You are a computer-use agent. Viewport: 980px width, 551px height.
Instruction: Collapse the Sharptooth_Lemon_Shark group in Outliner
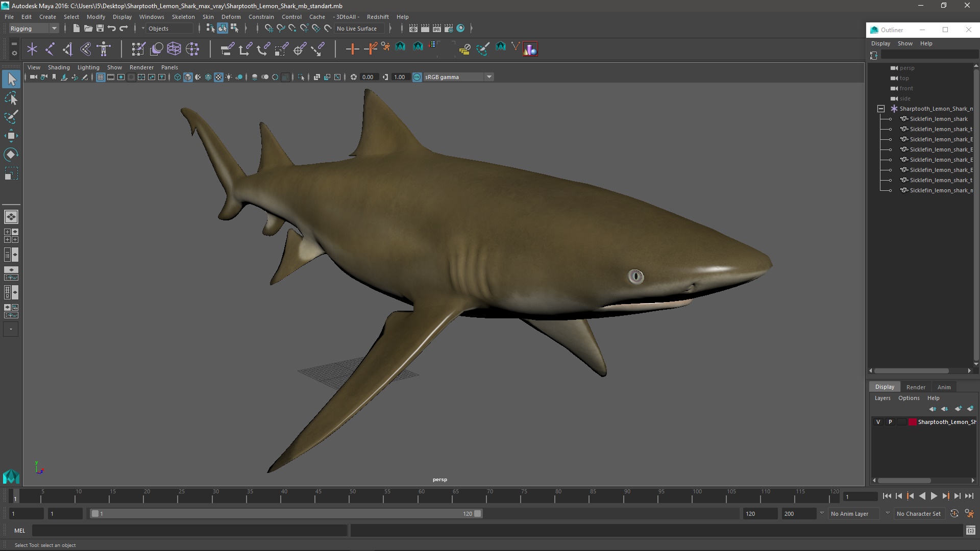pyautogui.click(x=881, y=109)
